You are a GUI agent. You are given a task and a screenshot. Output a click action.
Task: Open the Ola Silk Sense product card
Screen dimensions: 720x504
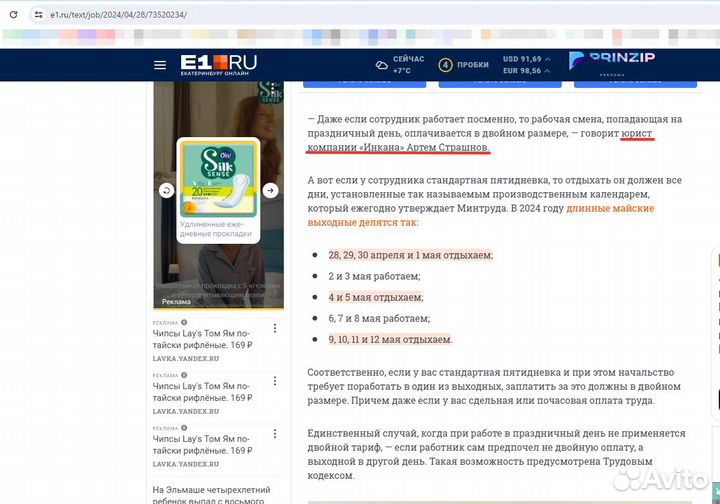[218, 190]
